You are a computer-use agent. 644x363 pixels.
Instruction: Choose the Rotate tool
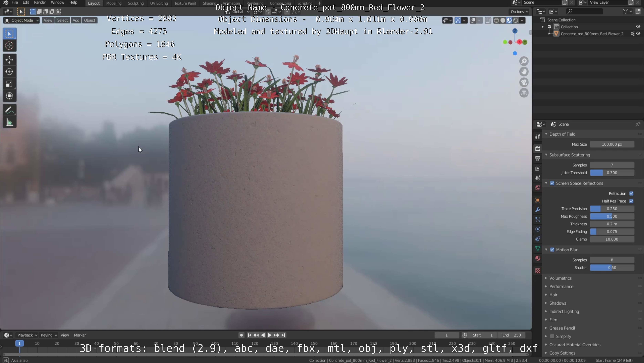9,72
